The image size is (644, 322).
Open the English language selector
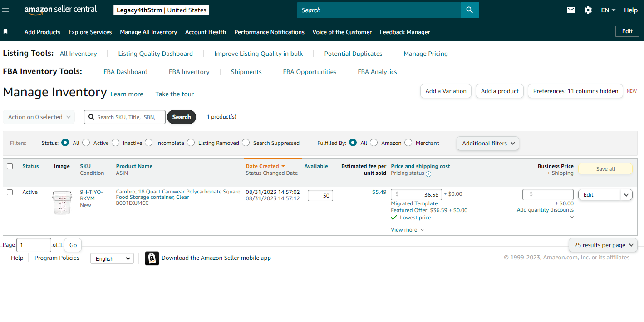point(112,258)
